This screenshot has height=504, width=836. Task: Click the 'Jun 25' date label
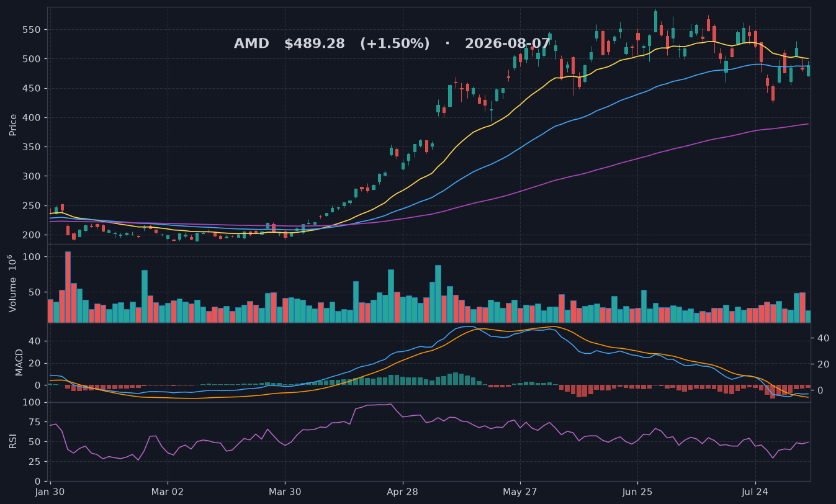point(637,493)
